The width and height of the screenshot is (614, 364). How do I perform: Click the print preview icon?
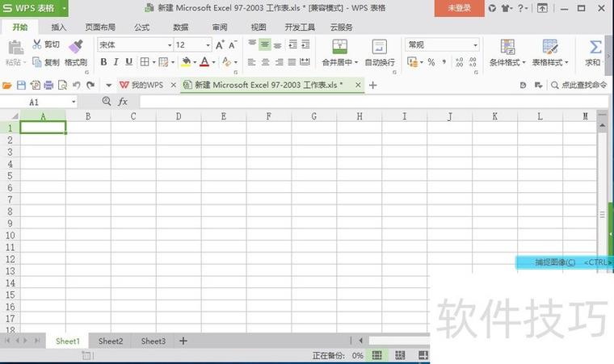coord(62,85)
